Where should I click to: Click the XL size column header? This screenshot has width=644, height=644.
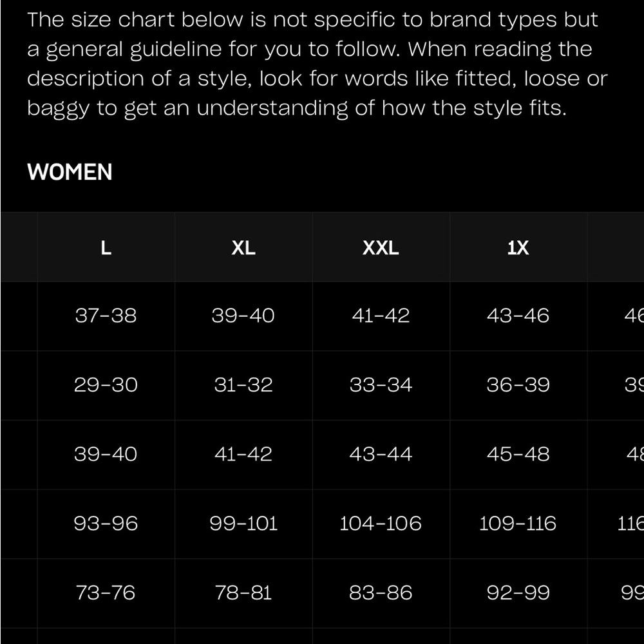[x=243, y=247]
